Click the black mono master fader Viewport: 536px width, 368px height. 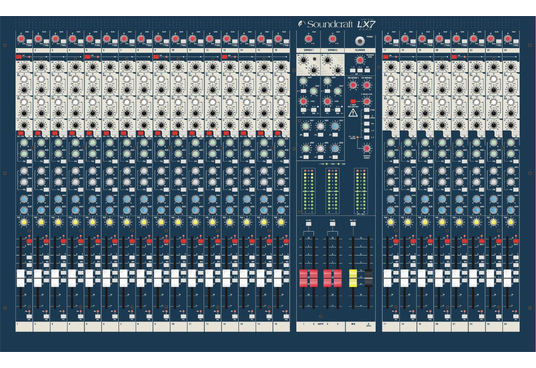(x=368, y=278)
